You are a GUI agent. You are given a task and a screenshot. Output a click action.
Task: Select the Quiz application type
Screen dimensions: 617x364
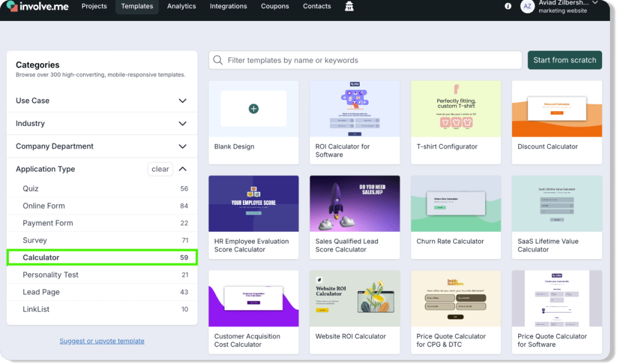[102, 189]
